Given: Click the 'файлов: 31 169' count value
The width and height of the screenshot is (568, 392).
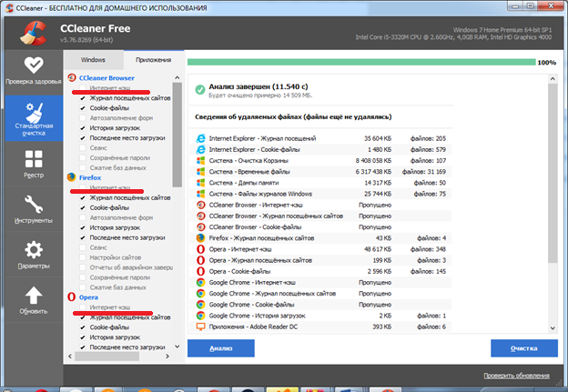Looking at the screenshot, I should (424, 172).
